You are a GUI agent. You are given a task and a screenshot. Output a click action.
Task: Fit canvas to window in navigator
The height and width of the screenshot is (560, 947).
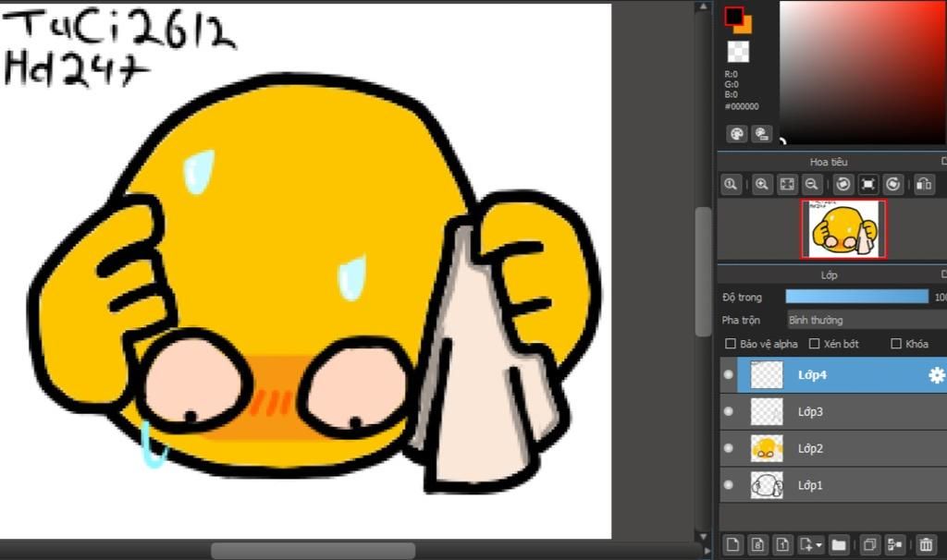pos(787,184)
